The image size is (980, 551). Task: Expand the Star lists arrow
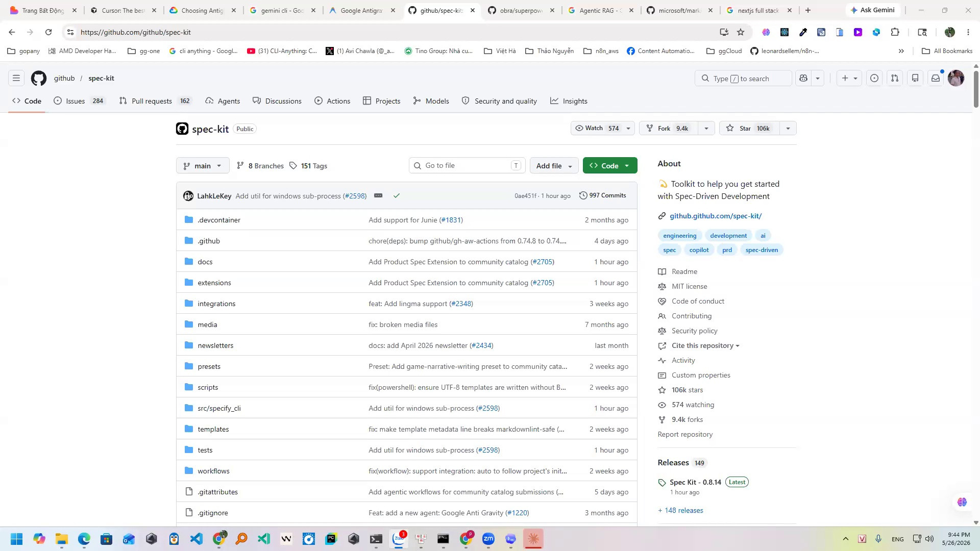(x=788, y=129)
